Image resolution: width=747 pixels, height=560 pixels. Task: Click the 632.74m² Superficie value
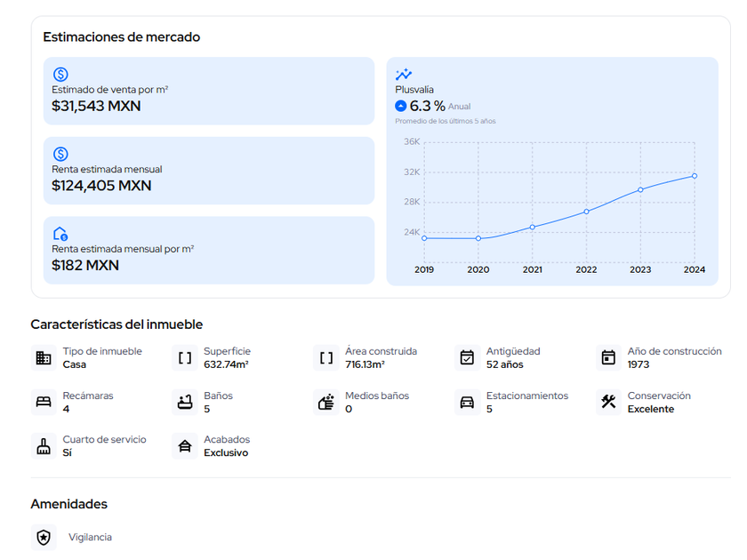click(226, 364)
